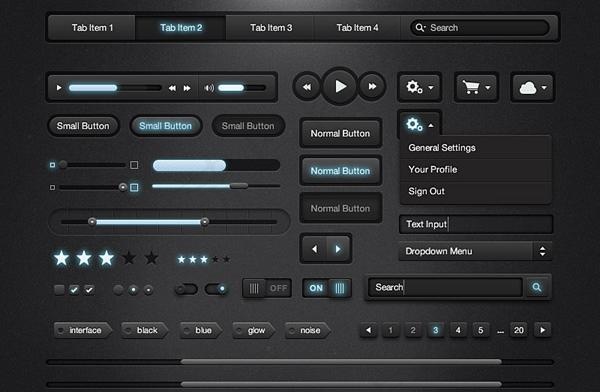Screen dimensions: 600x392
Task: Click the large round play button
Action: tap(340, 86)
